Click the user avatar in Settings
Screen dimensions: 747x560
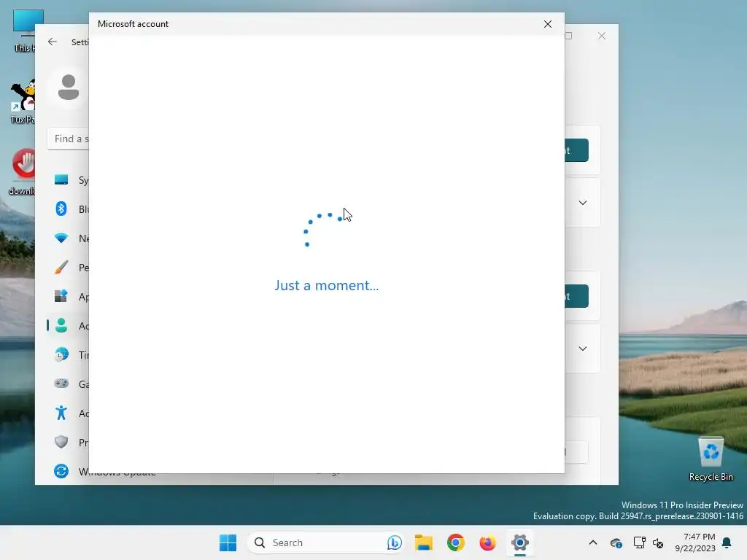tap(69, 87)
